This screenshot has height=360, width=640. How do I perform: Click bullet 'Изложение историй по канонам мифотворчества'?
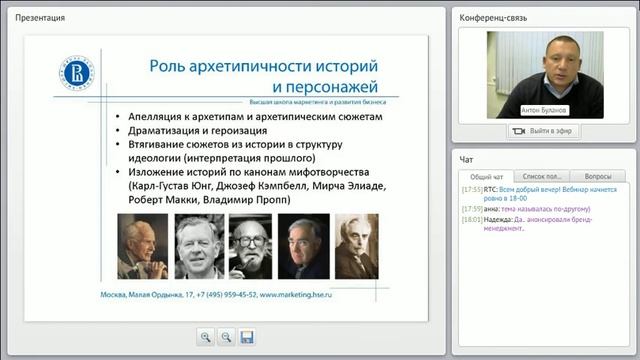tap(249, 172)
